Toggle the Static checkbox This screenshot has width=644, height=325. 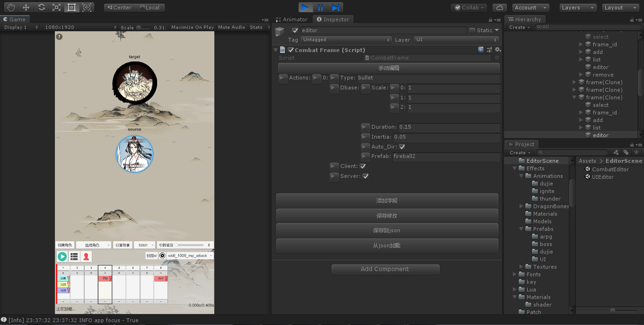point(472,30)
